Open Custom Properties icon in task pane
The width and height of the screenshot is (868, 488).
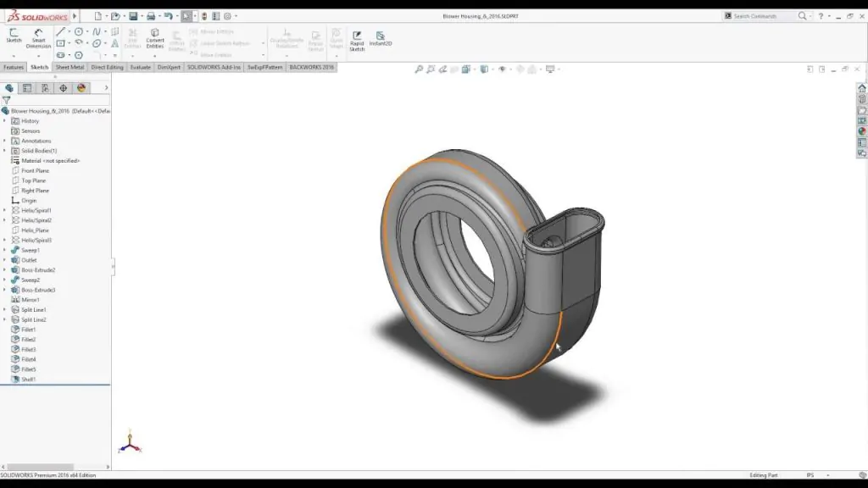click(x=862, y=142)
